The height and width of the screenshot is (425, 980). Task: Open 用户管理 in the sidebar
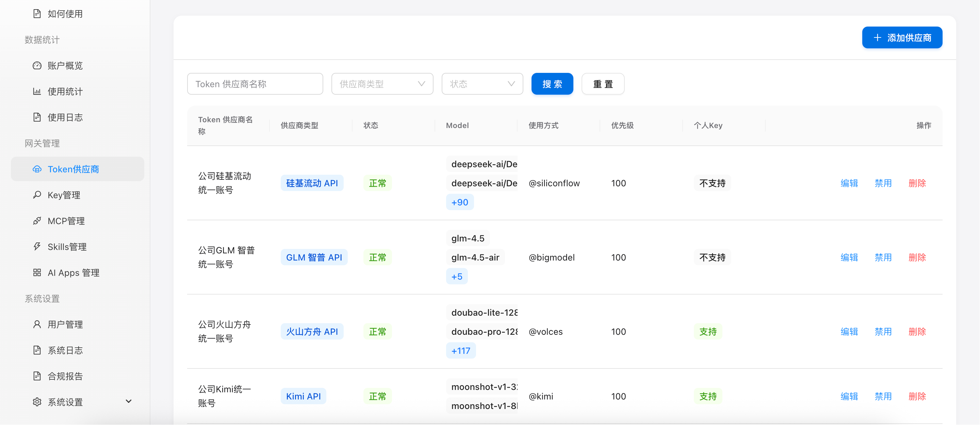coord(78,325)
